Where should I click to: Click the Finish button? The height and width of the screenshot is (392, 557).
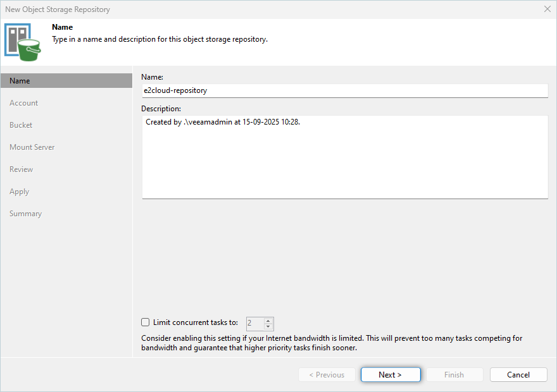click(x=454, y=375)
